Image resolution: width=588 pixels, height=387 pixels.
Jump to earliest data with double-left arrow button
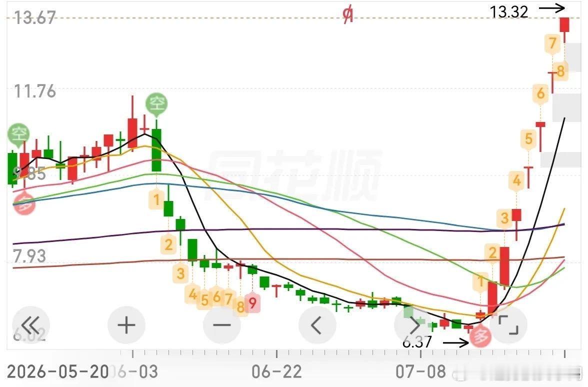coord(31,325)
